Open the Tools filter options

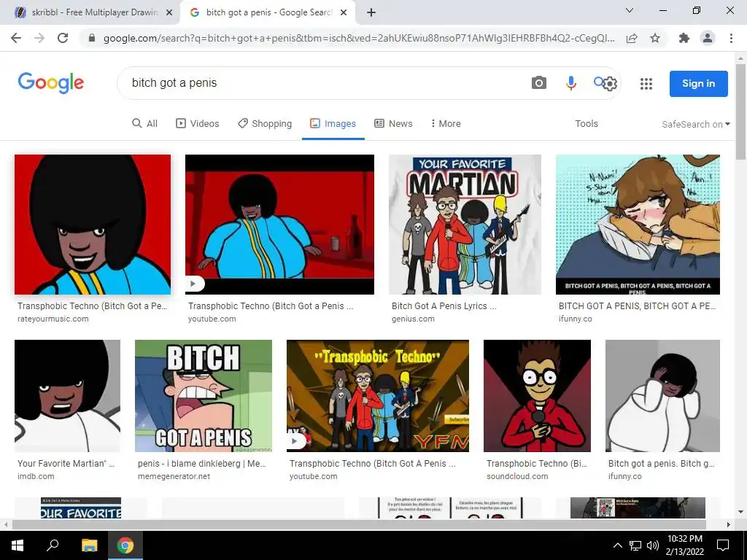(586, 123)
